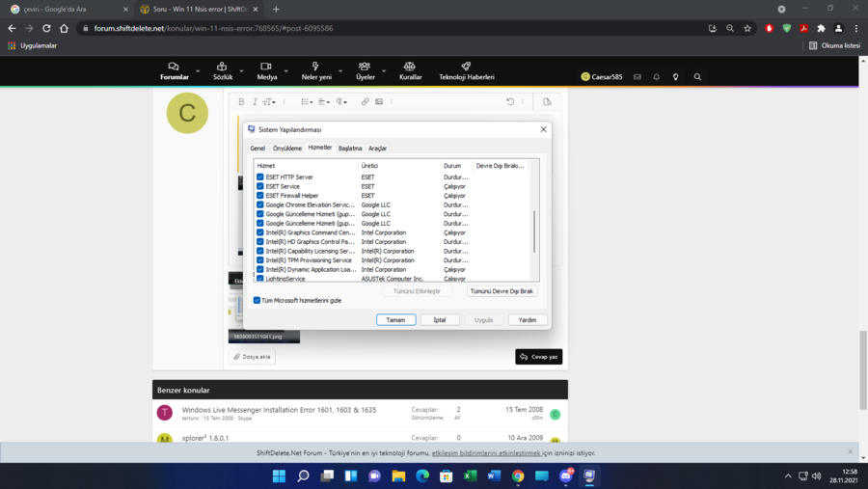
Task: Switch to the Başlatma tab
Action: (x=350, y=149)
